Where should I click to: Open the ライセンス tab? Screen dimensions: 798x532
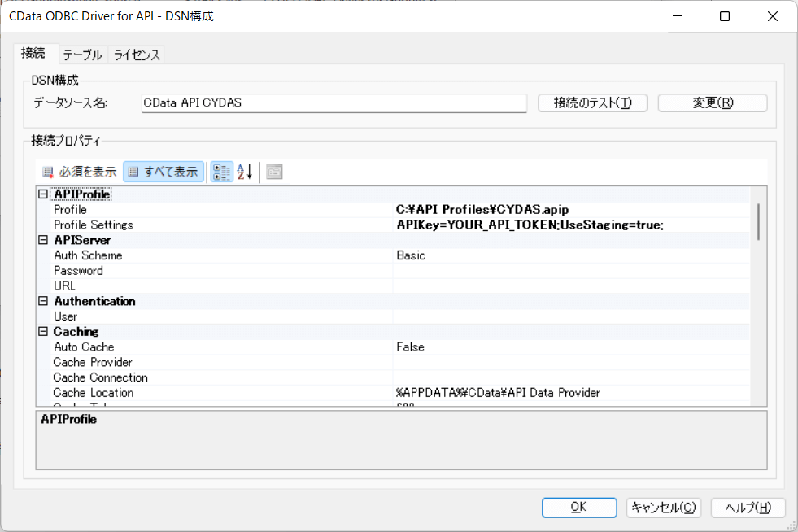pos(137,55)
